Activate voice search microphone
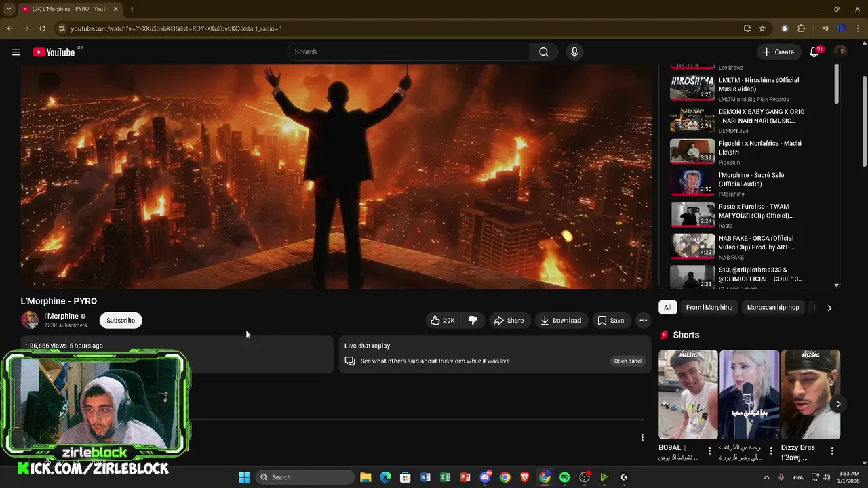Screen dimensions: 868x488 tap(574, 52)
